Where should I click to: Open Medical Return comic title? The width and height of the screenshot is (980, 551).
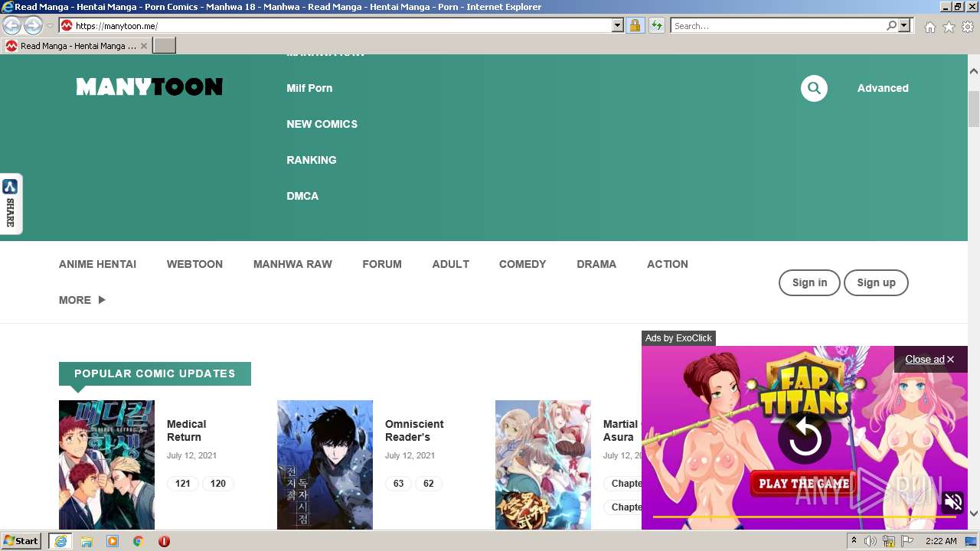(x=186, y=430)
